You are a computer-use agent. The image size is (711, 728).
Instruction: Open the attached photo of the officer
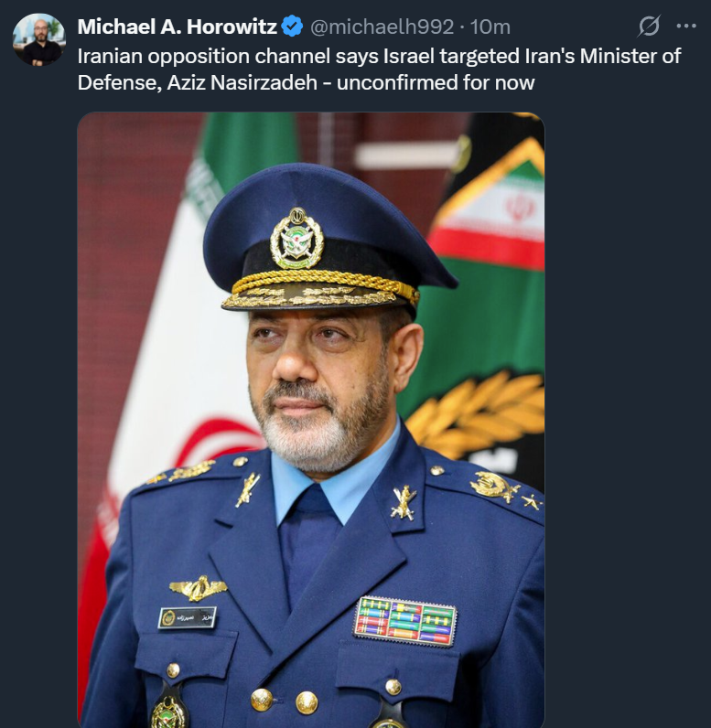[311, 420]
